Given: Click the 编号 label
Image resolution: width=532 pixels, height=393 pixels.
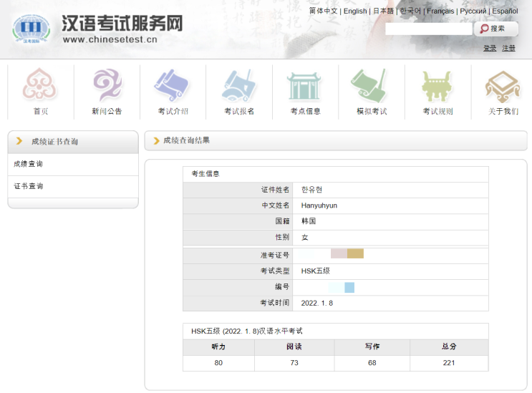Looking at the screenshot, I should tap(282, 287).
